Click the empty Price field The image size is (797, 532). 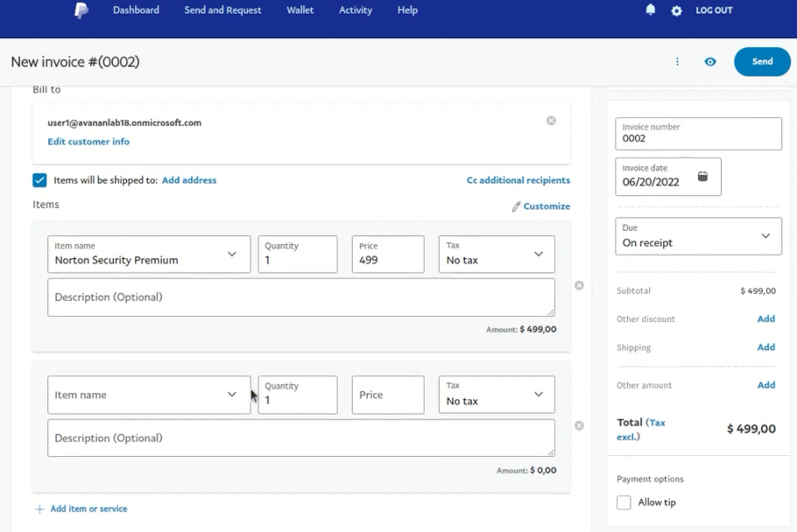tap(388, 395)
